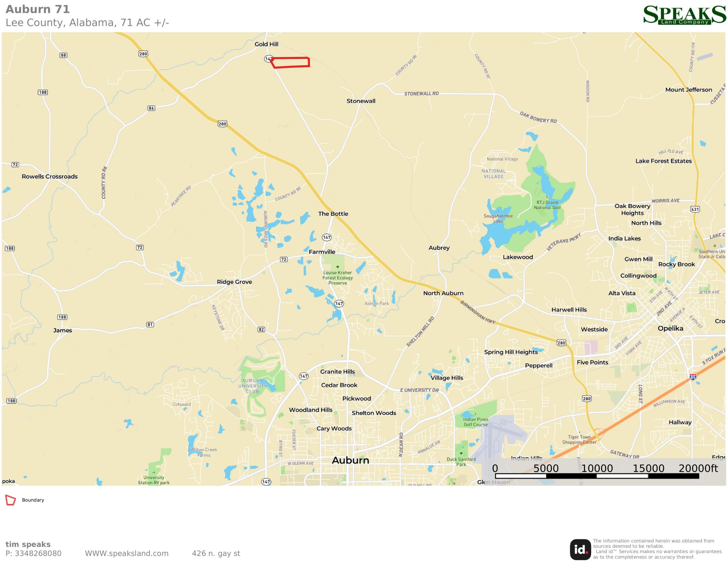Open the WWW.speaksland.com link
The height and width of the screenshot is (563, 728).
(x=127, y=554)
